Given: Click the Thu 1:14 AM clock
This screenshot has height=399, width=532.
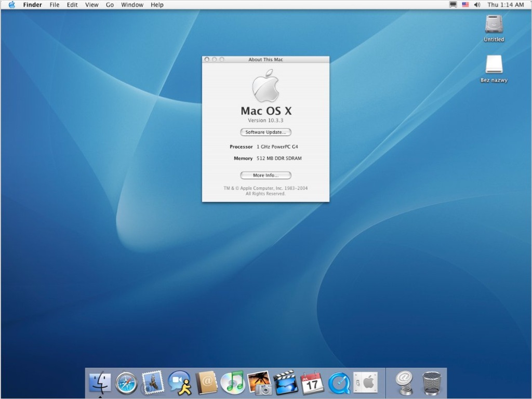Looking at the screenshot, I should (x=506, y=5).
